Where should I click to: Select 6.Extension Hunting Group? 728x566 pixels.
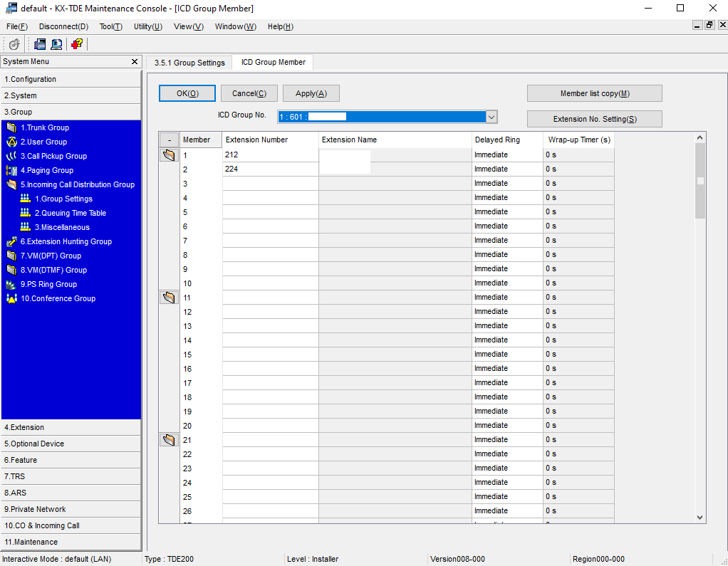point(66,242)
